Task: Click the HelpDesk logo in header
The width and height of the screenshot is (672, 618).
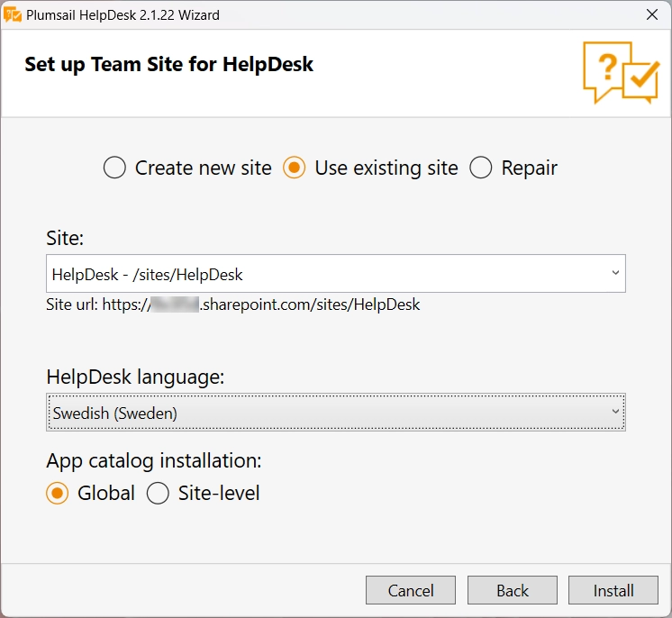Action: [x=621, y=72]
